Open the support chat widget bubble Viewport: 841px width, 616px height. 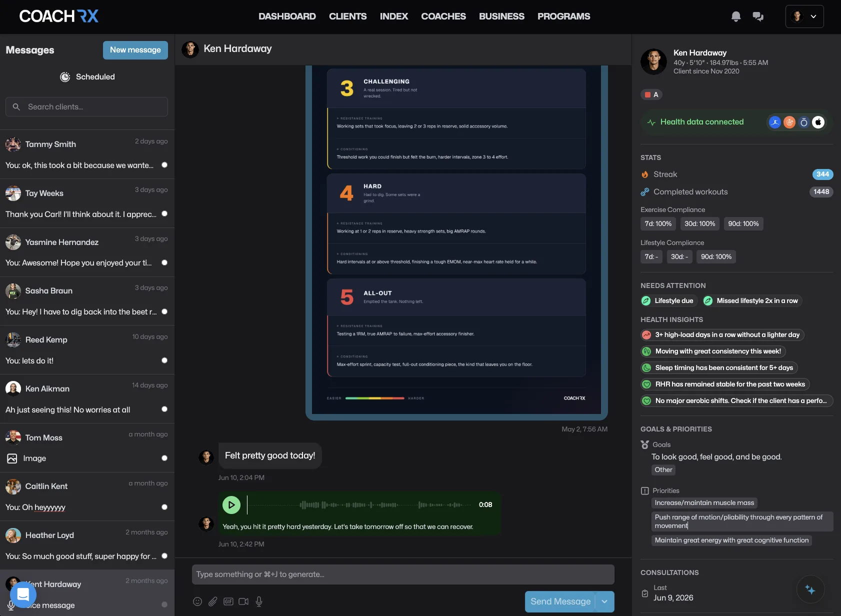(x=23, y=594)
